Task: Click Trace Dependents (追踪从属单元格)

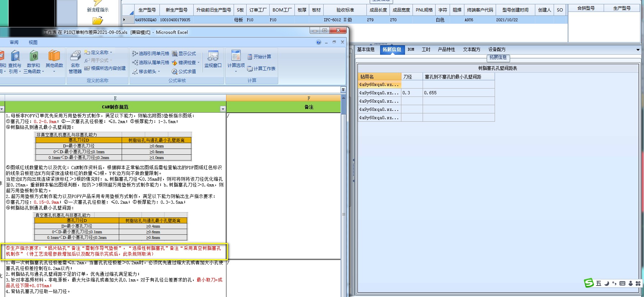Action: (x=151, y=62)
